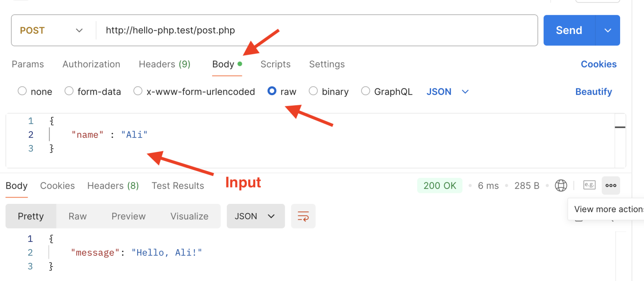Switch to the Headers (9) request tab
Viewport: 644px width, 281px height.
(x=164, y=64)
